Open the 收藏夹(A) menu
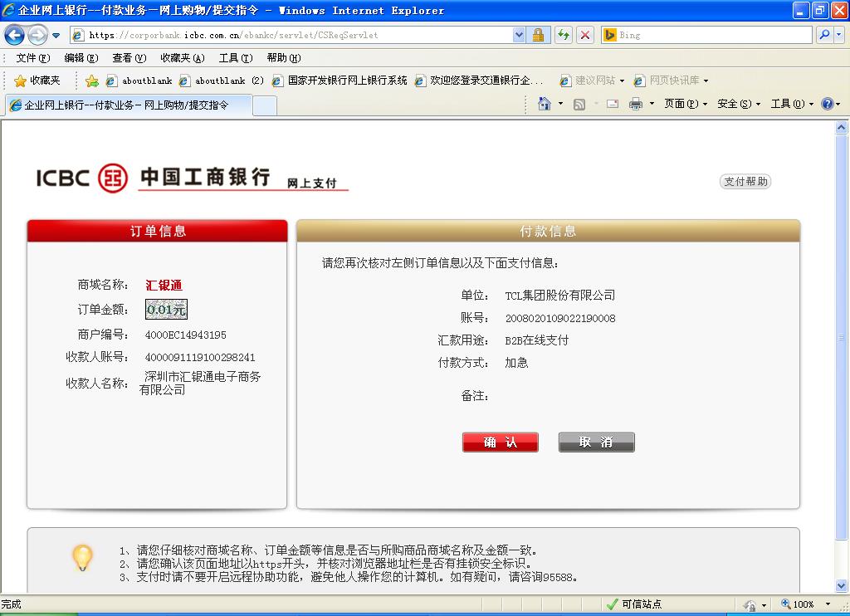This screenshot has height=616, width=850. pyautogui.click(x=183, y=57)
